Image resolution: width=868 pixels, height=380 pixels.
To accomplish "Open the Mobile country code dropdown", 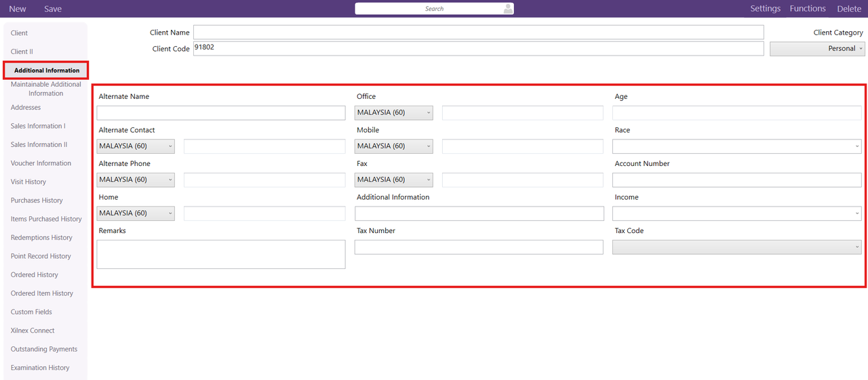I will coord(393,146).
